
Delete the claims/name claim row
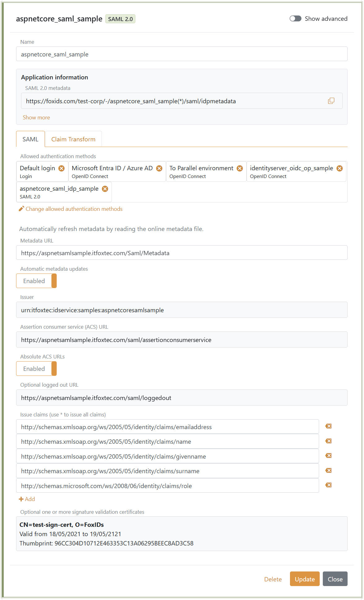pos(329,441)
